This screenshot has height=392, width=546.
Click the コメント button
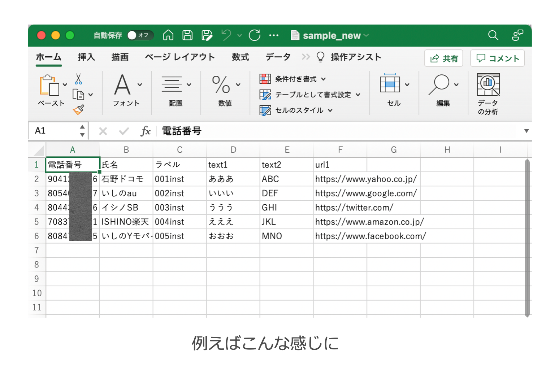tap(497, 58)
